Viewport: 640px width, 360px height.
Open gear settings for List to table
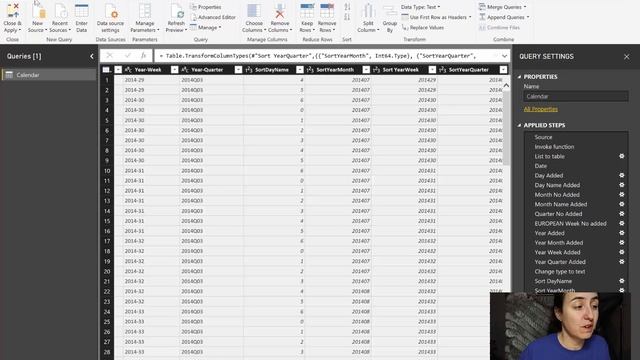(x=622, y=156)
